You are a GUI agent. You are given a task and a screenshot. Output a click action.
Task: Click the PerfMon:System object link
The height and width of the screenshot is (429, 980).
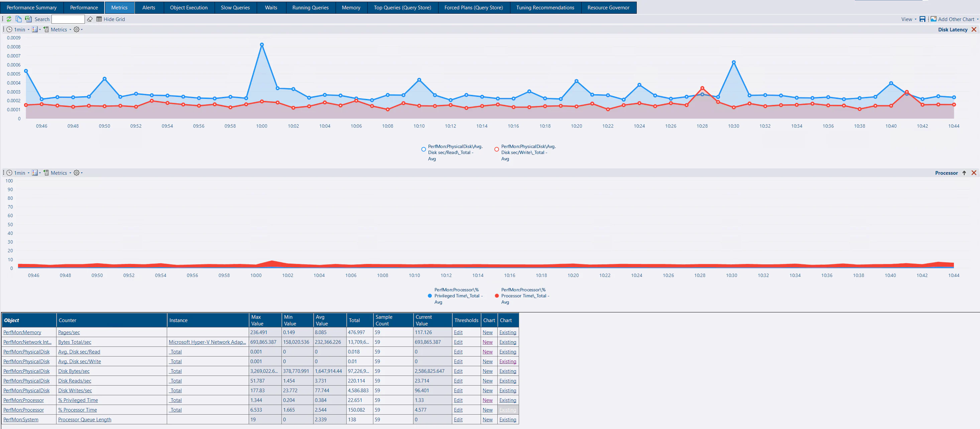tap(21, 420)
